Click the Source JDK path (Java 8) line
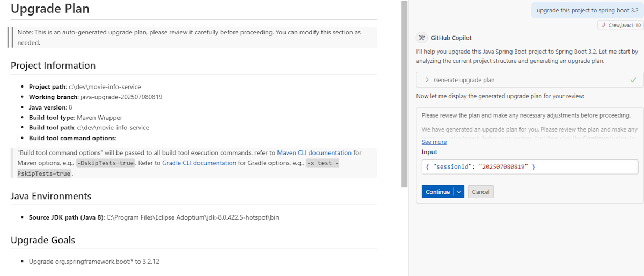644x276 pixels. (x=154, y=217)
